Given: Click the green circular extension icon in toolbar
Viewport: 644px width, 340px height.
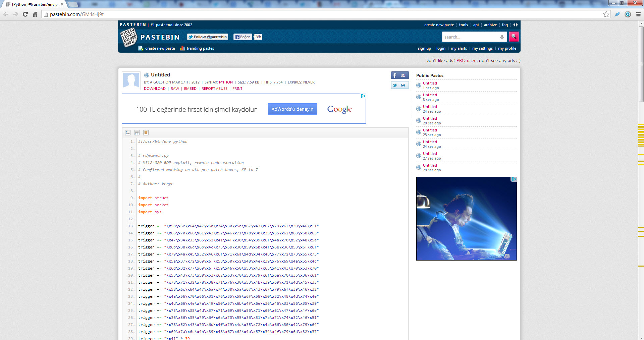Looking at the screenshot, I should pos(628,14).
